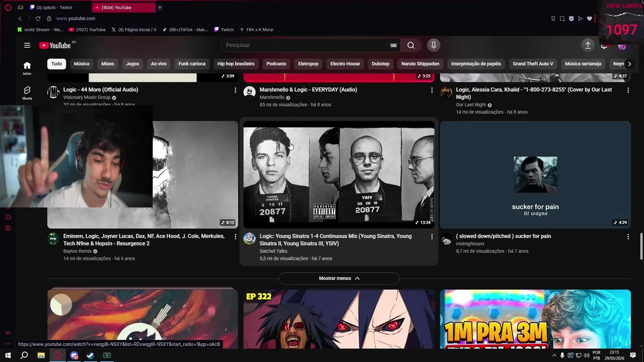
Task: Open Satchel Talks channel avatar
Action: pos(250,238)
